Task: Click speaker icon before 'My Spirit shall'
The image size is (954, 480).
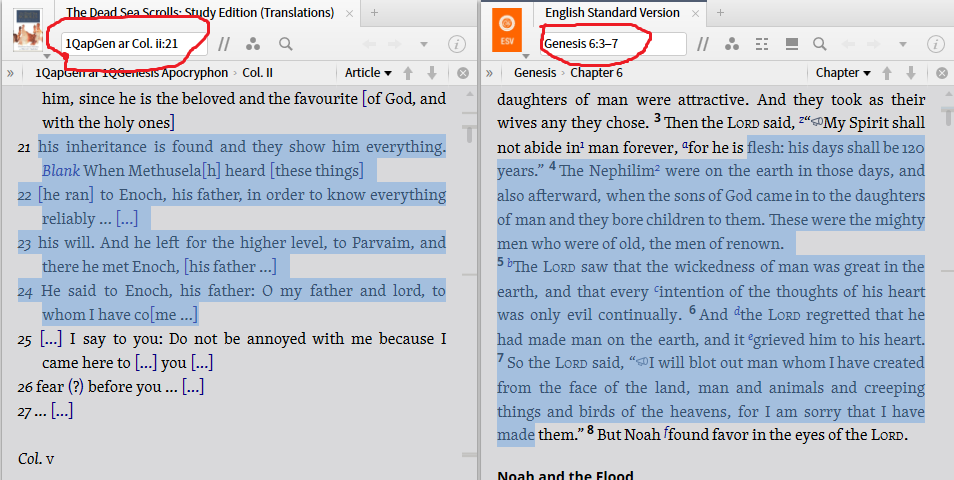Action: (816, 122)
